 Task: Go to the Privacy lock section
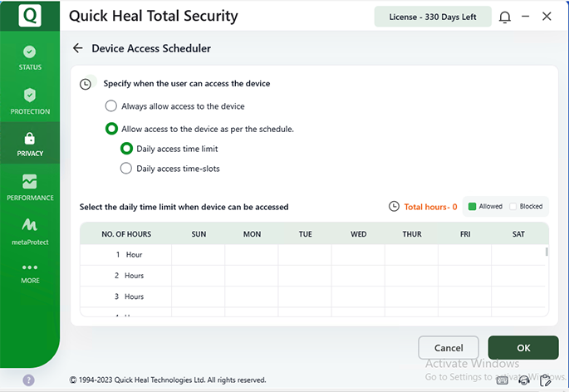tap(30, 144)
